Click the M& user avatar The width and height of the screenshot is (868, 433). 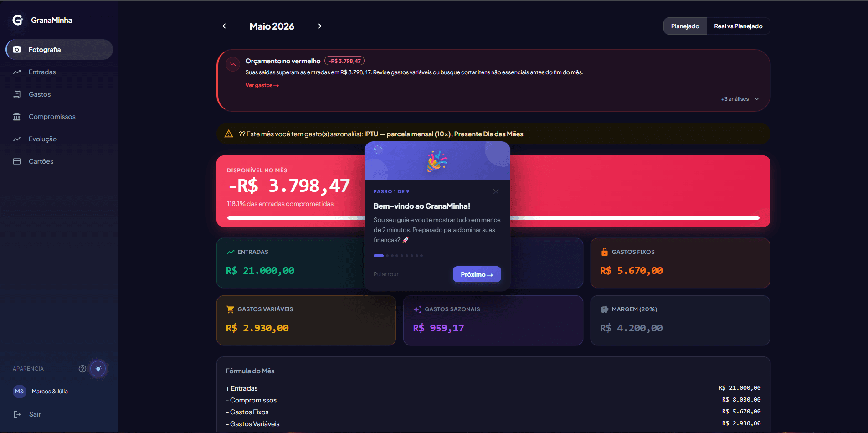pyautogui.click(x=20, y=392)
